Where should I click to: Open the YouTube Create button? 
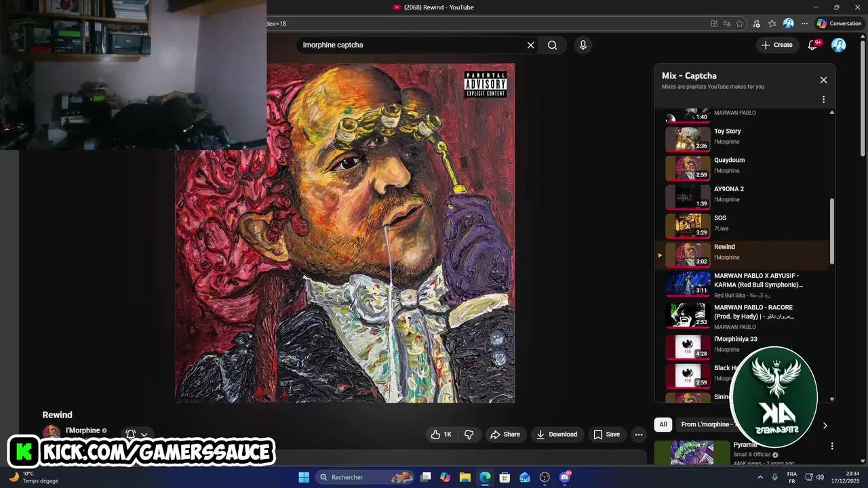pyautogui.click(x=777, y=45)
